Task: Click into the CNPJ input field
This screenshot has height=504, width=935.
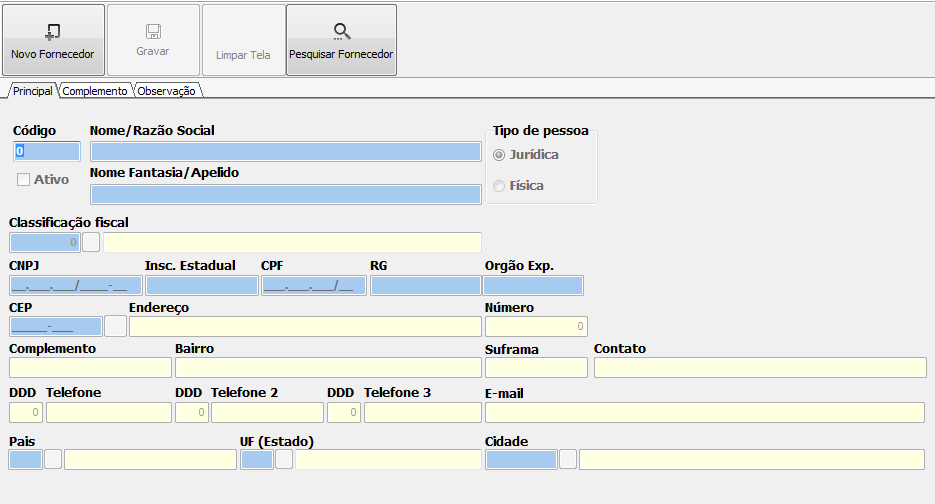Action: pos(75,286)
